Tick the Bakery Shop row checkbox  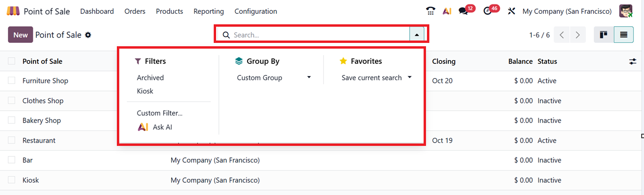(x=11, y=121)
